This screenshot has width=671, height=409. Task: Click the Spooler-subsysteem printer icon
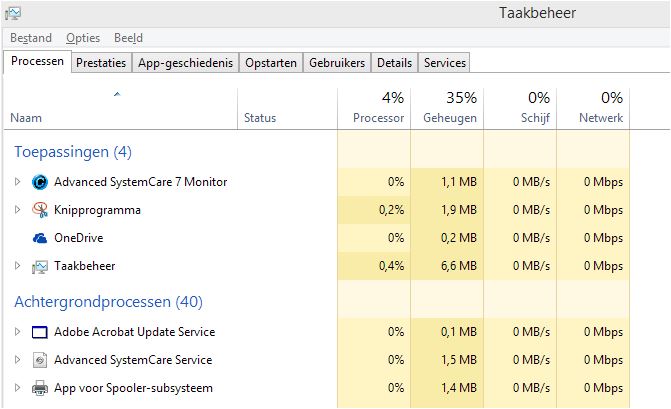tap(40, 388)
